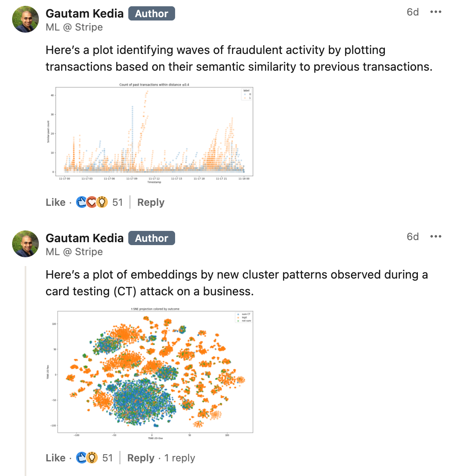This screenshot has width=458, height=476.
Task: Expand the 1 reply thread
Action: tap(180, 458)
